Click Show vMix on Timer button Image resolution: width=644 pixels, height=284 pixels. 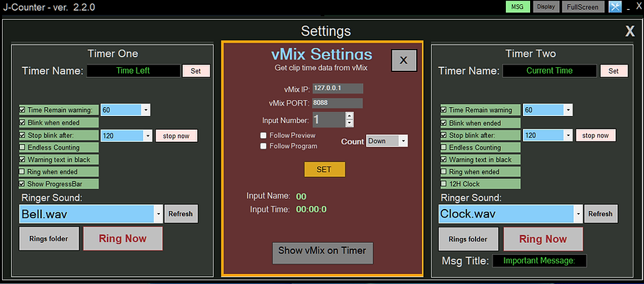[x=323, y=253]
